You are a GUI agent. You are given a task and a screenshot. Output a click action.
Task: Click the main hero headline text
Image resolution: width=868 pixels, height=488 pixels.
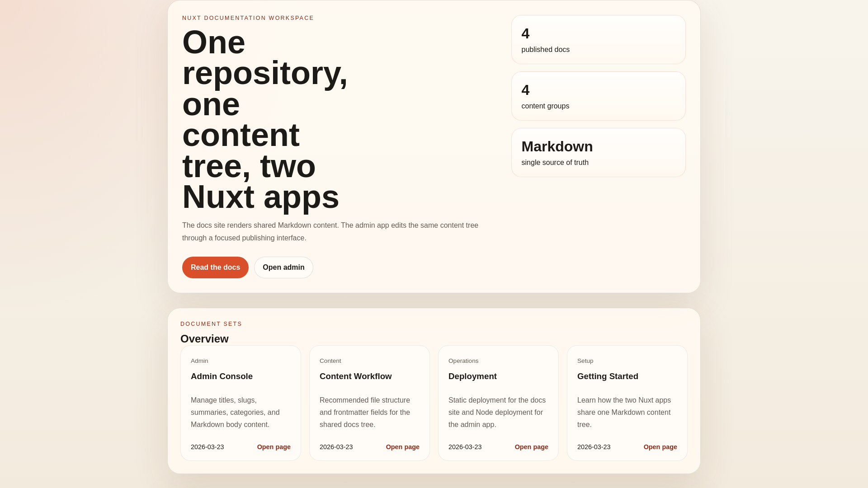pyautogui.click(x=265, y=119)
